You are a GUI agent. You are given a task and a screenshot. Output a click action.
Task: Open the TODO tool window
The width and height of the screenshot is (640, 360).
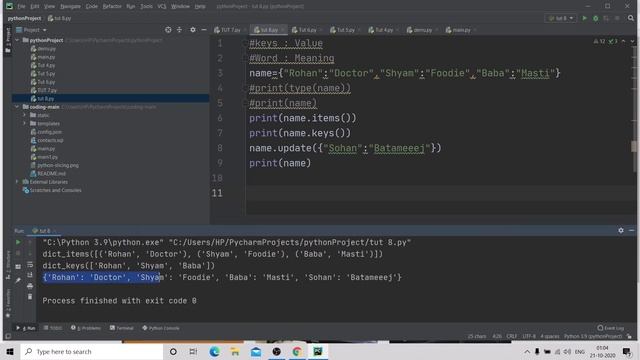point(53,328)
